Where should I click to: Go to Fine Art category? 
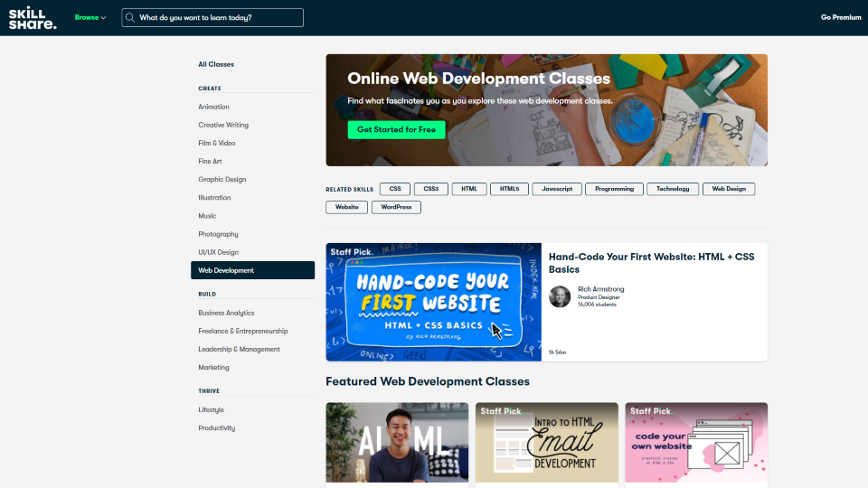210,162
